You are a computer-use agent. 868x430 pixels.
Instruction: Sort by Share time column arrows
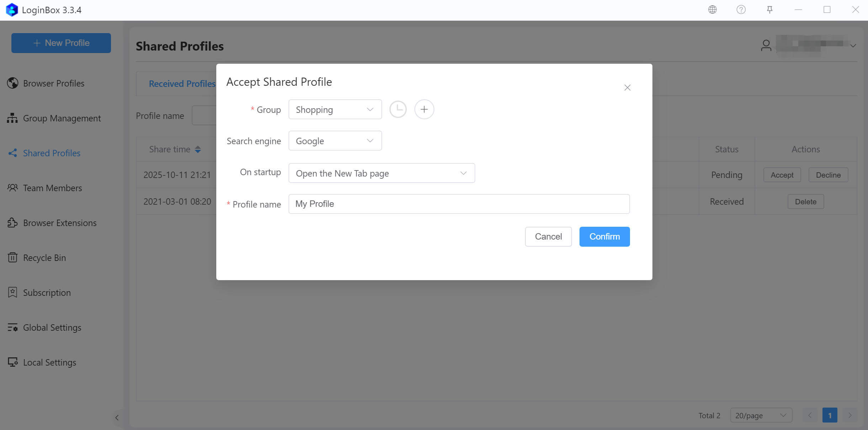[198, 150]
